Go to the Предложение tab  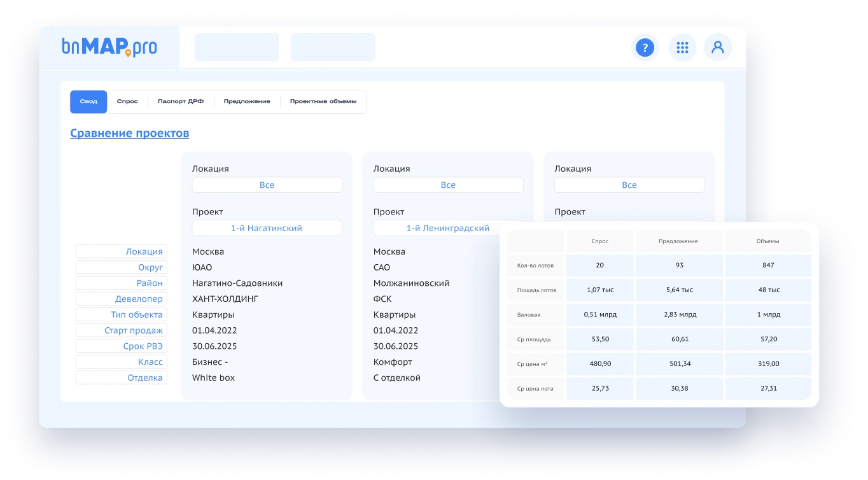pyautogui.click(x=247, y=102)
